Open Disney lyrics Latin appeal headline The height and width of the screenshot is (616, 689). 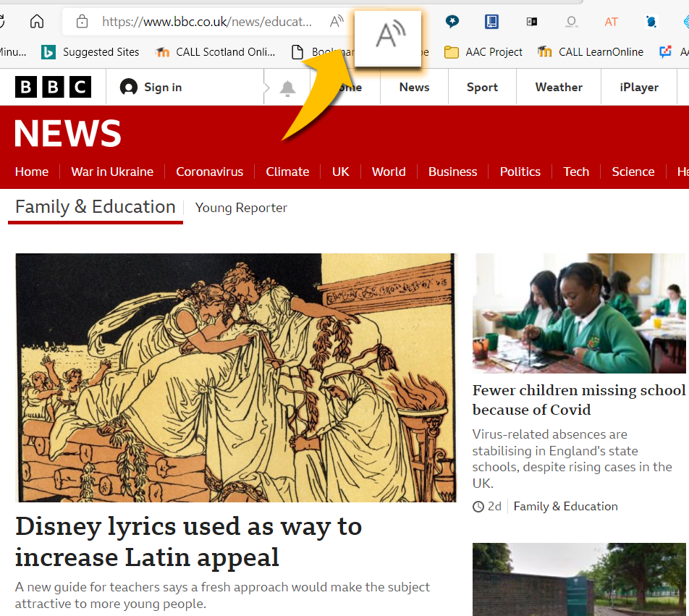(x=188, y=541)
